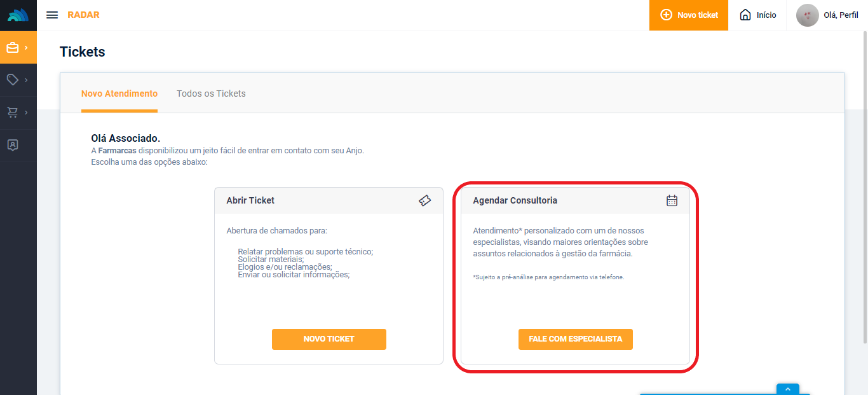Open the hamburger menu beside RADAR
The width and height of the screenshot is (868, 395).
coord(52,15)
